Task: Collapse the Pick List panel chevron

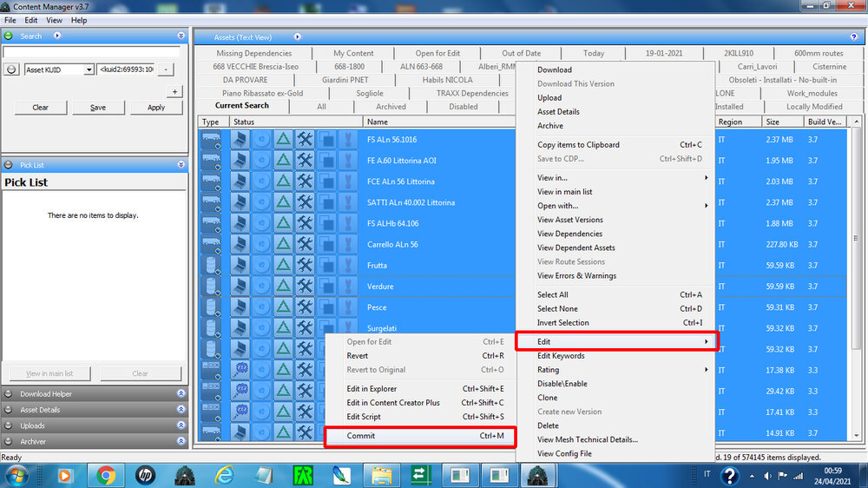Action: (x=181, y=165)
